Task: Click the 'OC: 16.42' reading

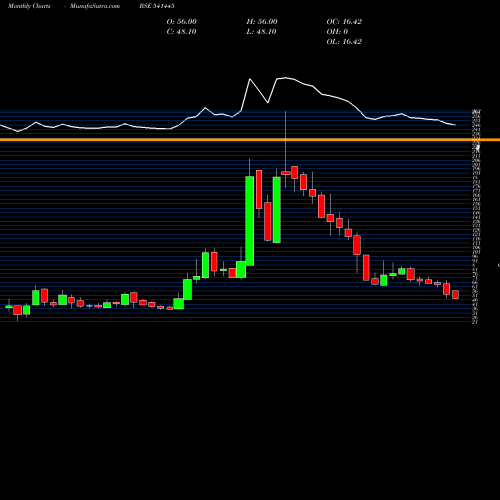Action: [x=344, y=22]
